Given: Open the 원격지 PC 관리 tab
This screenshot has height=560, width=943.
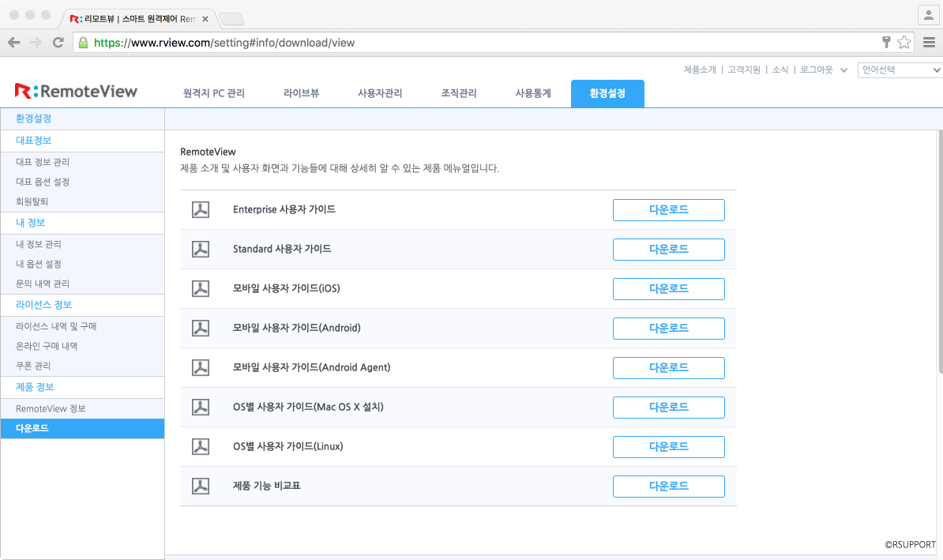Looking at the screenshot, I should coord(213,93).
